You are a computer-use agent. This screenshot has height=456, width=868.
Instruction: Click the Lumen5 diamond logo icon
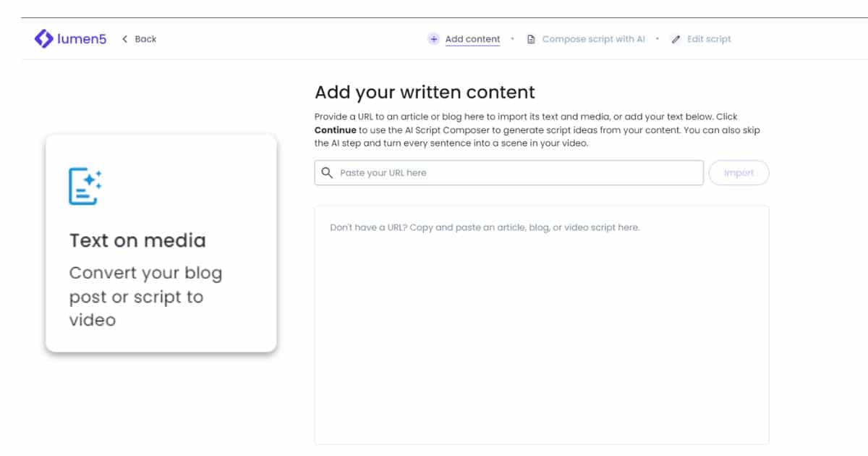pyautogui.click(x=45, y=38)
